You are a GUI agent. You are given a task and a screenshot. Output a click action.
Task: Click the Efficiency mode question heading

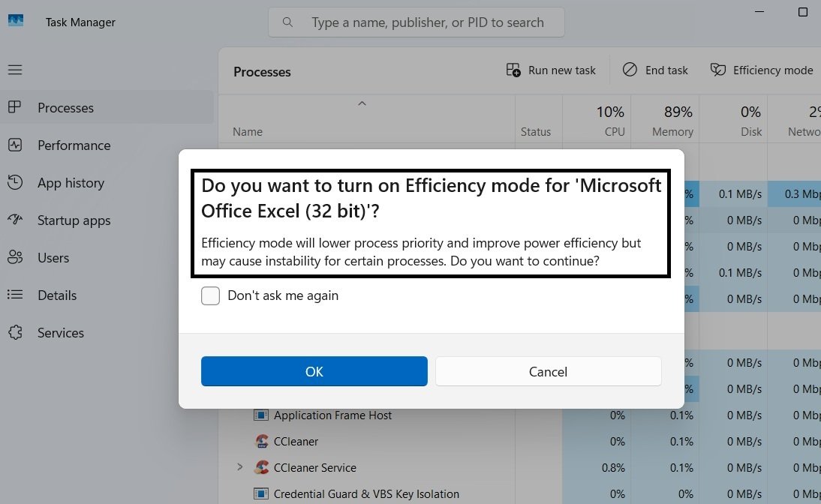(432, 198)
